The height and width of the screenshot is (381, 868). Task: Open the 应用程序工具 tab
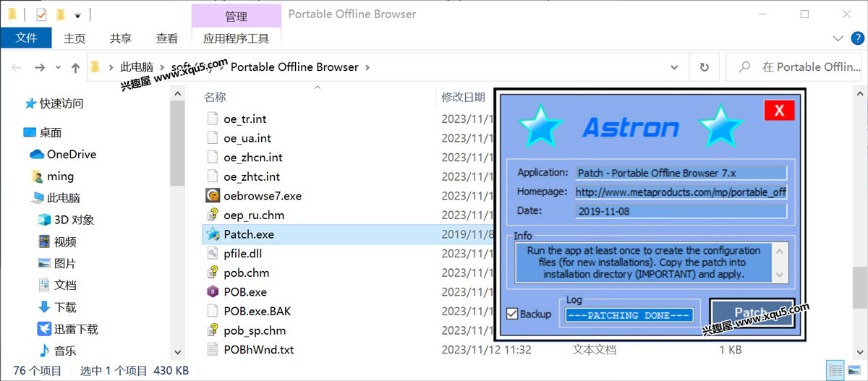(237, 38)
